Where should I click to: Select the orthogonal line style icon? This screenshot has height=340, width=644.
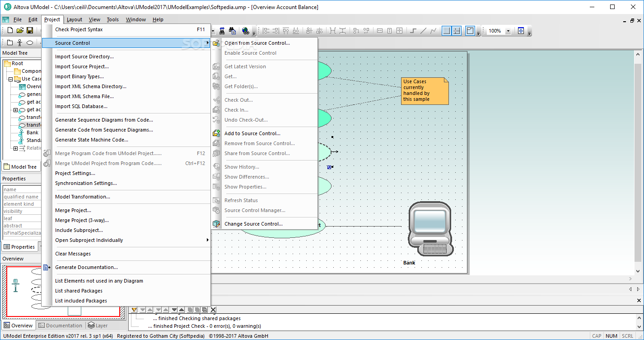413,31
